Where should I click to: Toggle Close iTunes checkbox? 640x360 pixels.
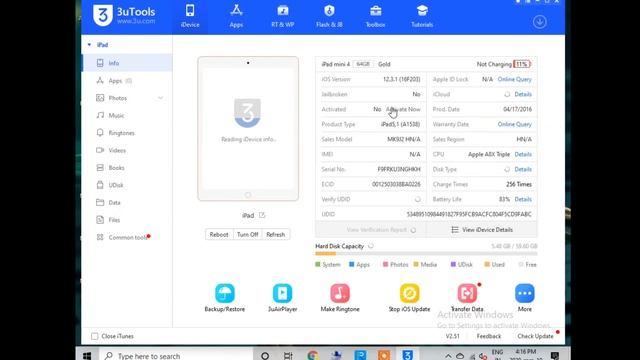95,336
